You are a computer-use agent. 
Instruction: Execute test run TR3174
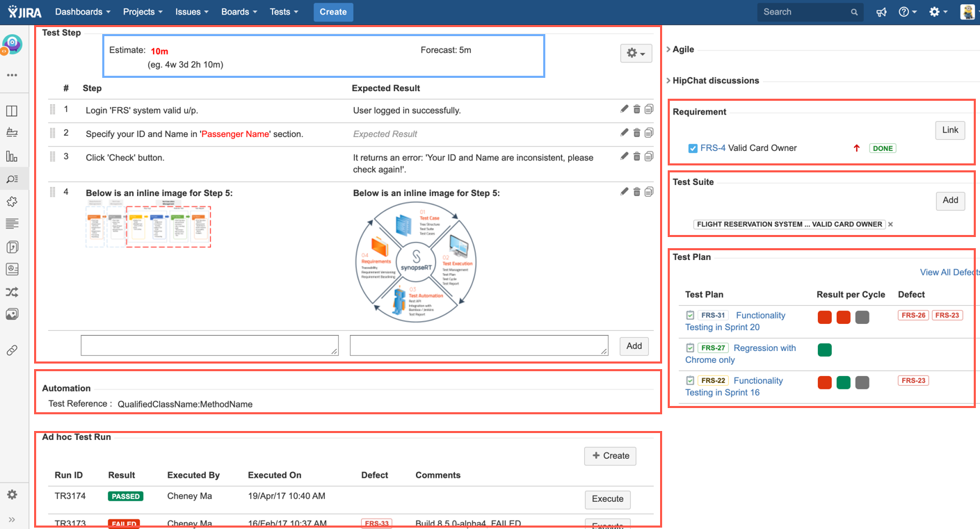[607, 499]
